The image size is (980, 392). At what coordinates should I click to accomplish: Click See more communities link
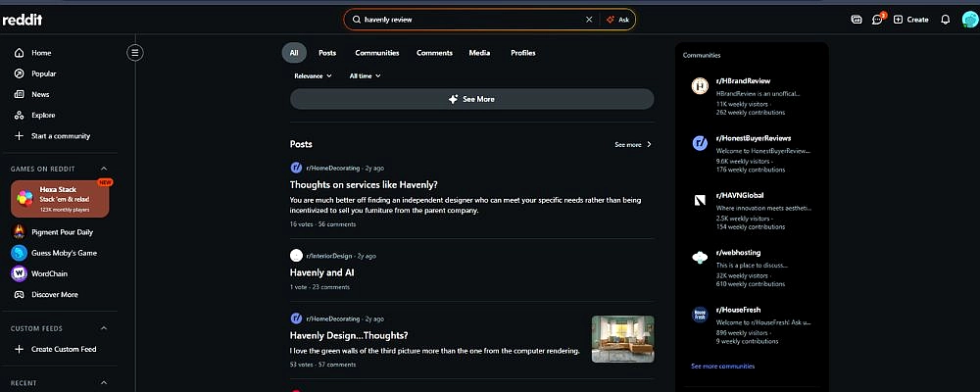click(722, 367)
